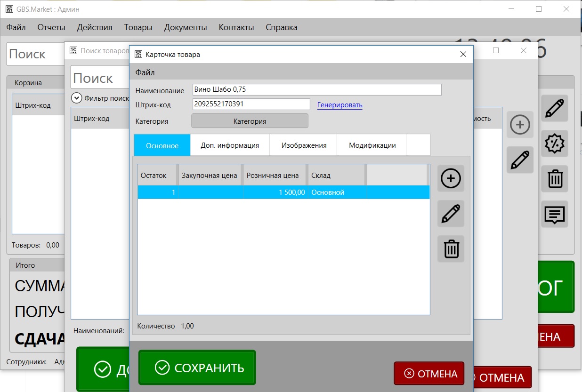The height and width of the screenshot is (392, 582).
Task: Open the Изображения tab
Action: pyautogui.click(x=304, y=145)
